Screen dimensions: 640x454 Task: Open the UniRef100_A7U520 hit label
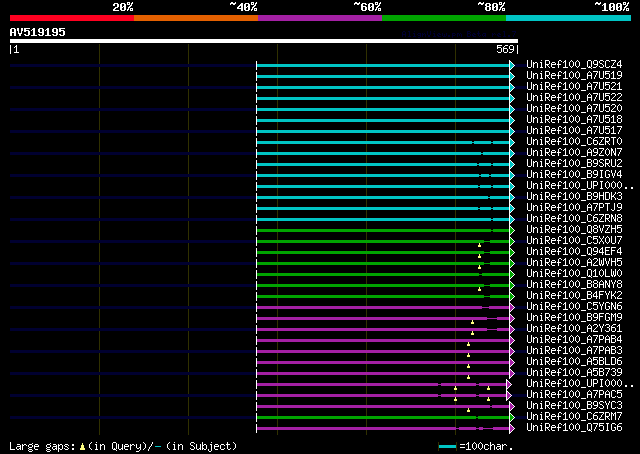pyautogui.click(x=574, y=109)
